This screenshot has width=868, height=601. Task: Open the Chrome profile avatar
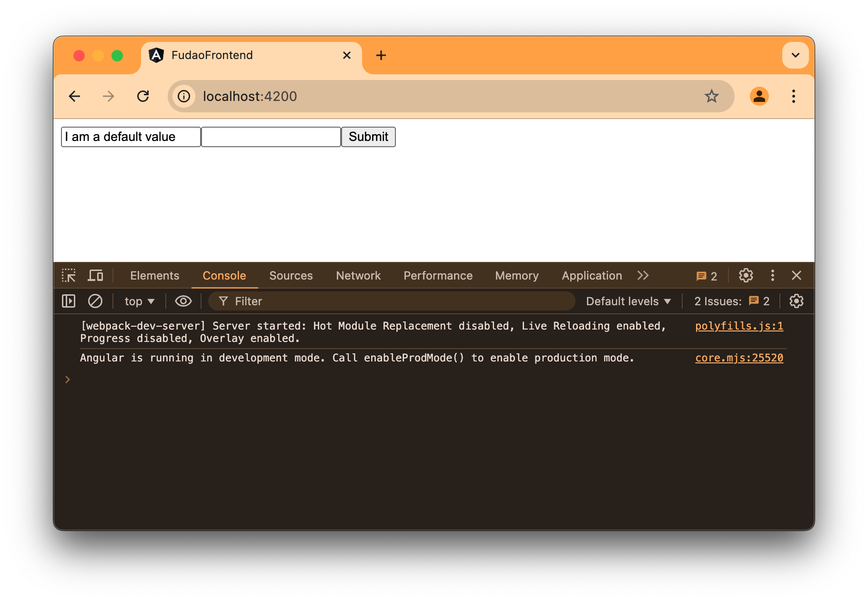point(759,96)
